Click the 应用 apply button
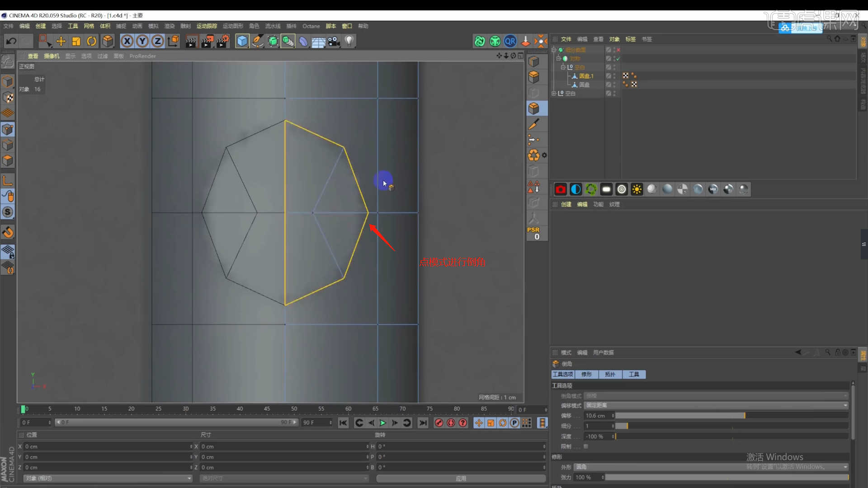Screen dimensions: 868x488 tap(461, 479)
